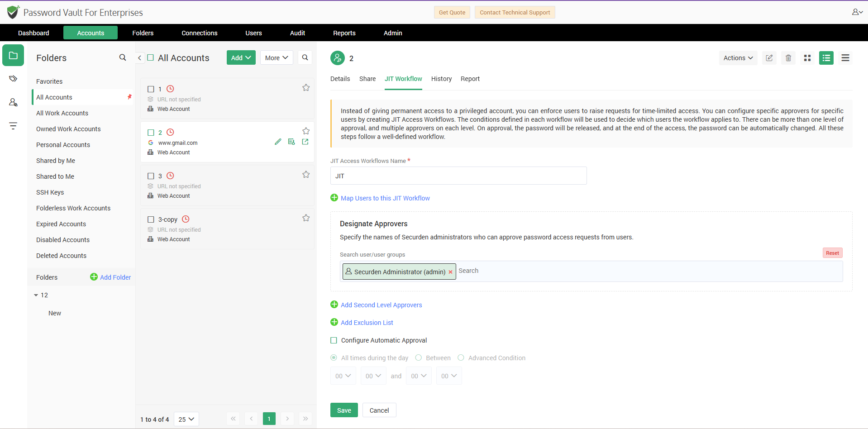Click the Cancel button
The image size is (868, 429).
(379, 410)
